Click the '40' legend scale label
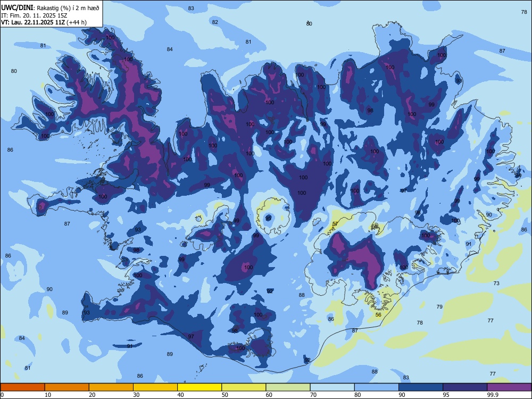 point(180,395)
